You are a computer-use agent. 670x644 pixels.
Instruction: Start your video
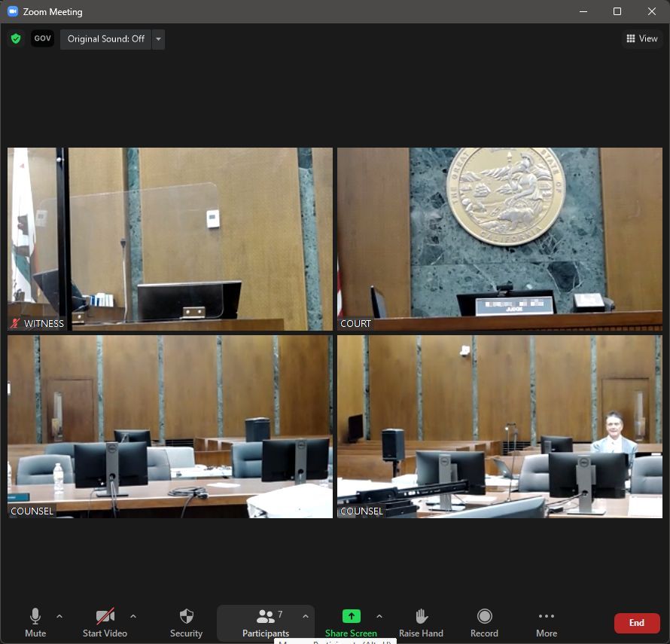click(105, 623)
